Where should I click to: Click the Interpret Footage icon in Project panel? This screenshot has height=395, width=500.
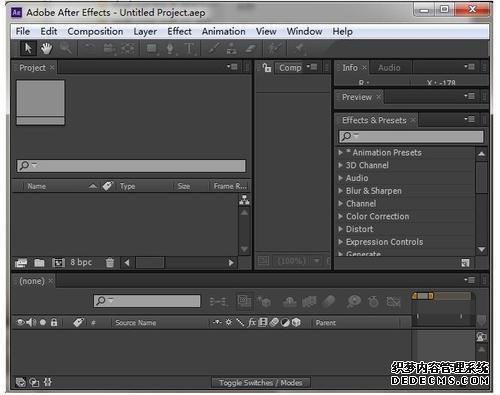pos(21,263)
